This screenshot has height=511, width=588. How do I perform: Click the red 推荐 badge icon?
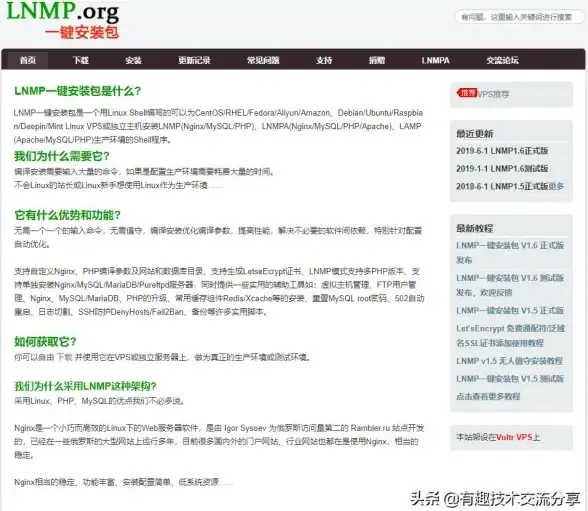[x=466, y=93]
